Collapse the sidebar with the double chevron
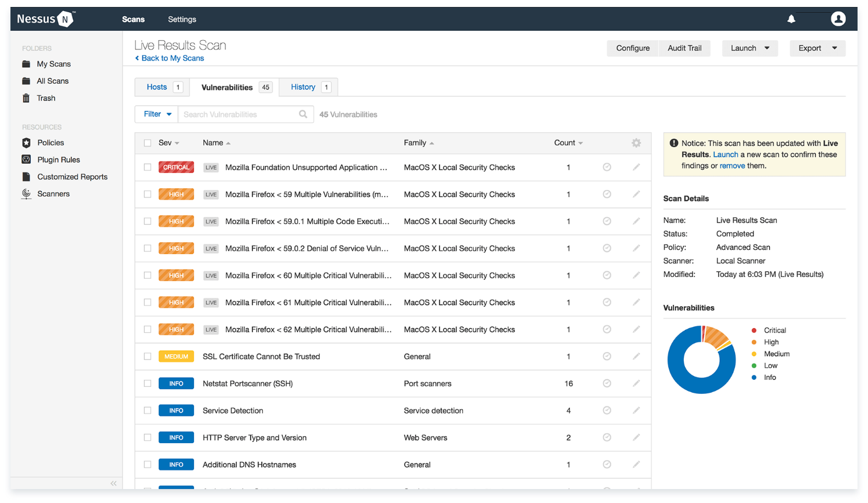This screenshot has width=868, height=503. pos(113,483)
